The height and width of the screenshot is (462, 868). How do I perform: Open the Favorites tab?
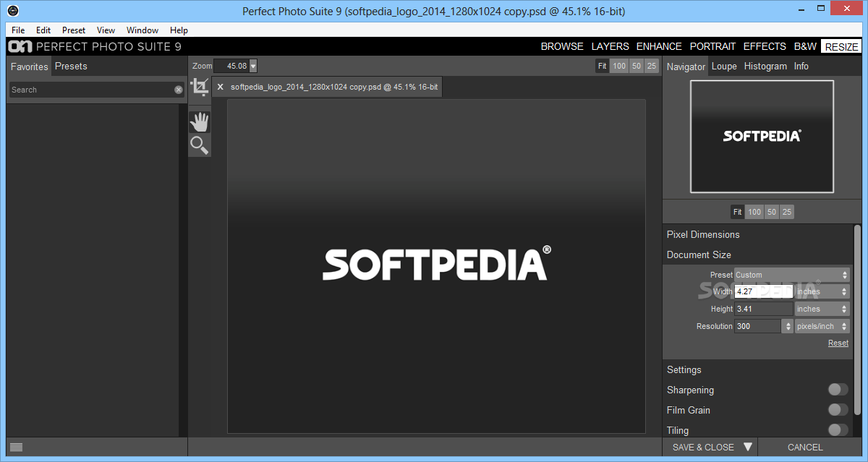click(30, 67)
